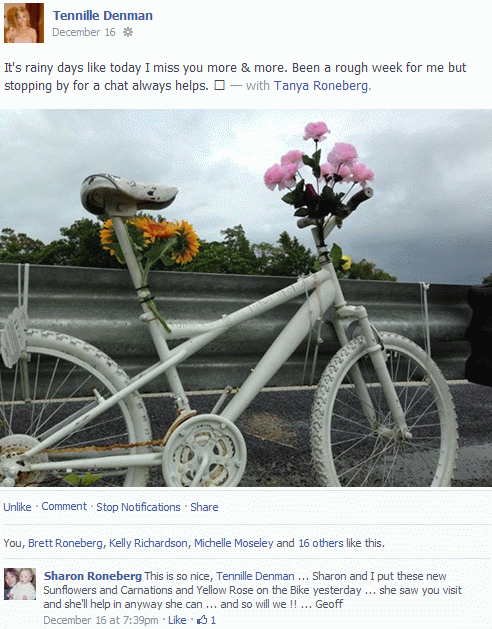Toggle Stop Notifications for this post

(x=138, y=507)
